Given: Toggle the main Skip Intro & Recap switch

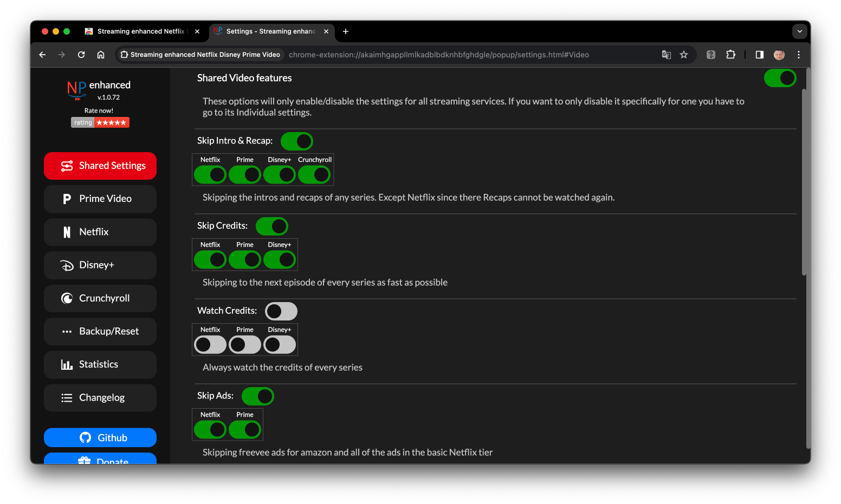Looking at the screenshot, I should tap(297, 141).
